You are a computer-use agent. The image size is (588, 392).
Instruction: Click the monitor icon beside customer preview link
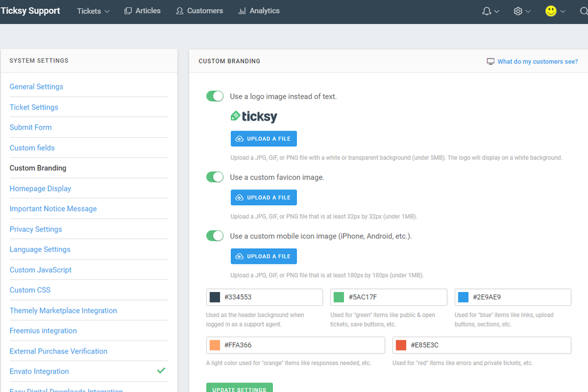pyautogui.click(x=491, y=61)
